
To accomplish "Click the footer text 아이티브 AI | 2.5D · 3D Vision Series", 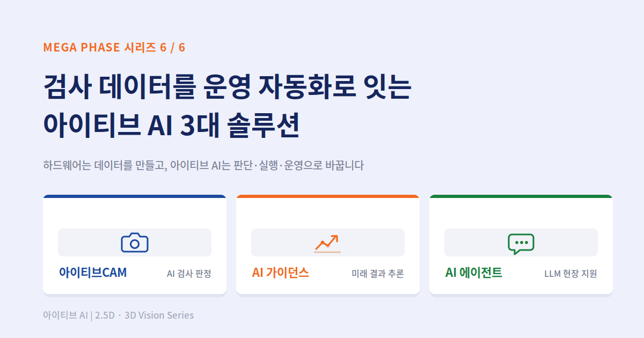I will click(118, 315).
